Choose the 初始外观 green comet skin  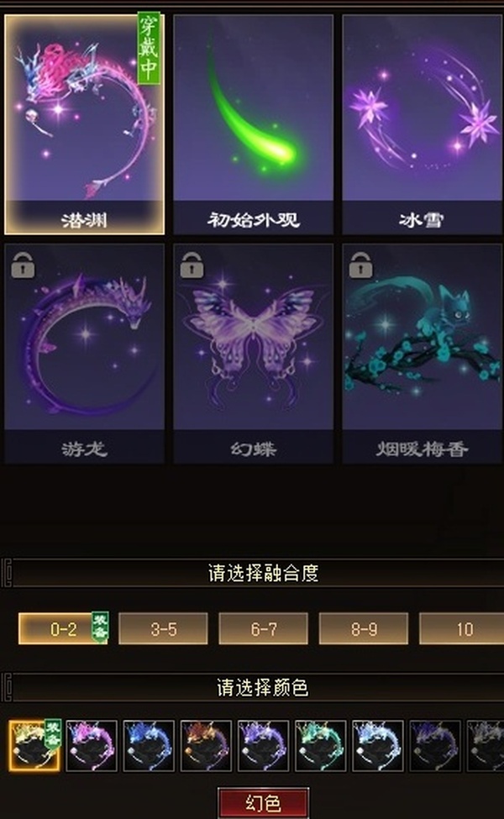(254, 123)
